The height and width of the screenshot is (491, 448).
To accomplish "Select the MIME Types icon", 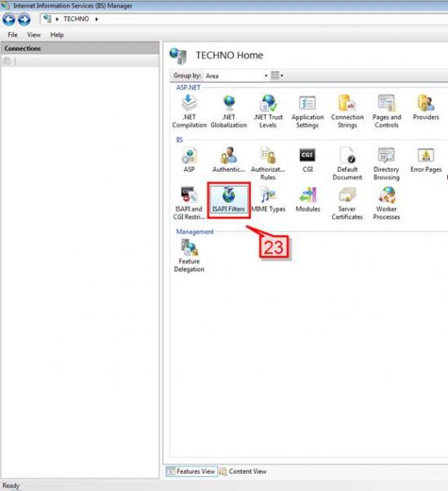I will point(268,200).
